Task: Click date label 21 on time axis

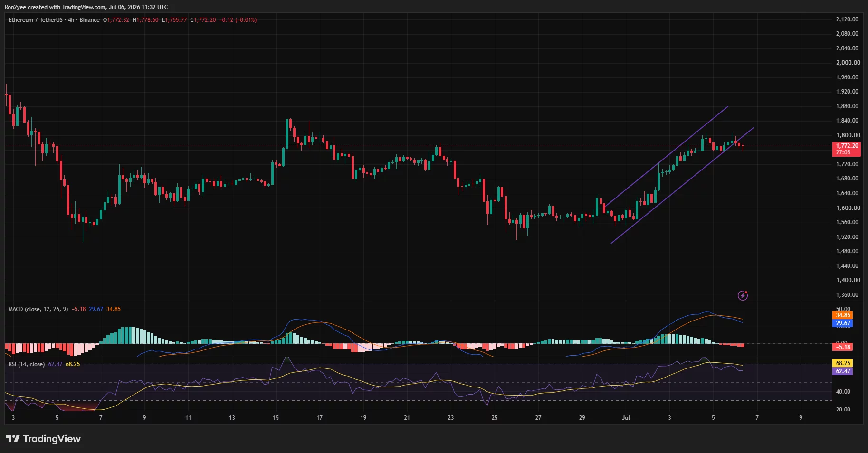Action: 407,418
